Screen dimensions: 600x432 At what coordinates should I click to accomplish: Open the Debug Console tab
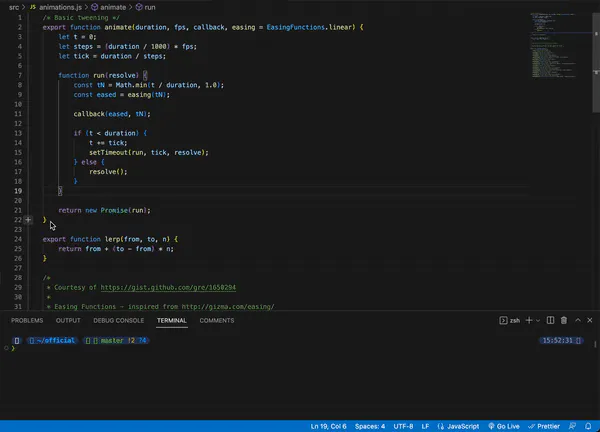[x=119, y=321]
